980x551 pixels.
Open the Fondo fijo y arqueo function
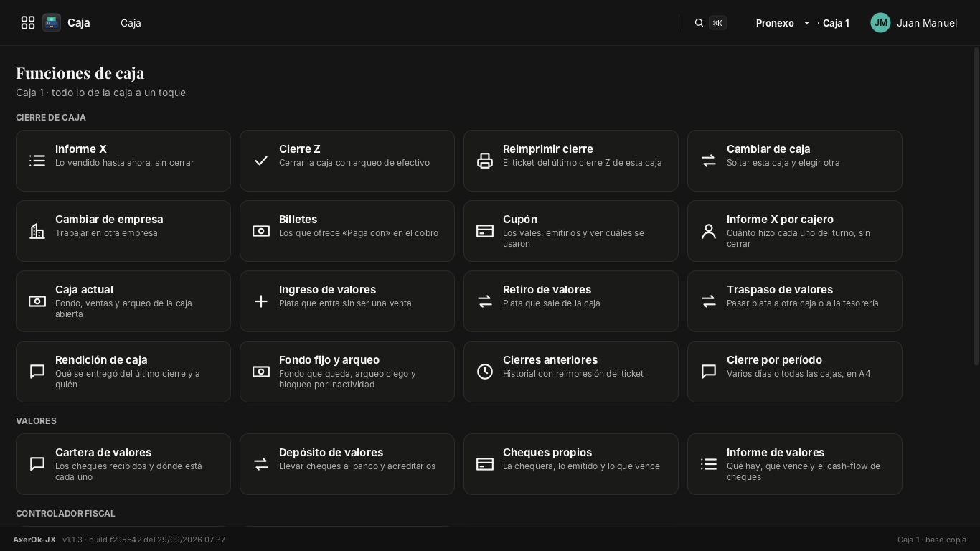pyautogui.click(x=347, y=372)
